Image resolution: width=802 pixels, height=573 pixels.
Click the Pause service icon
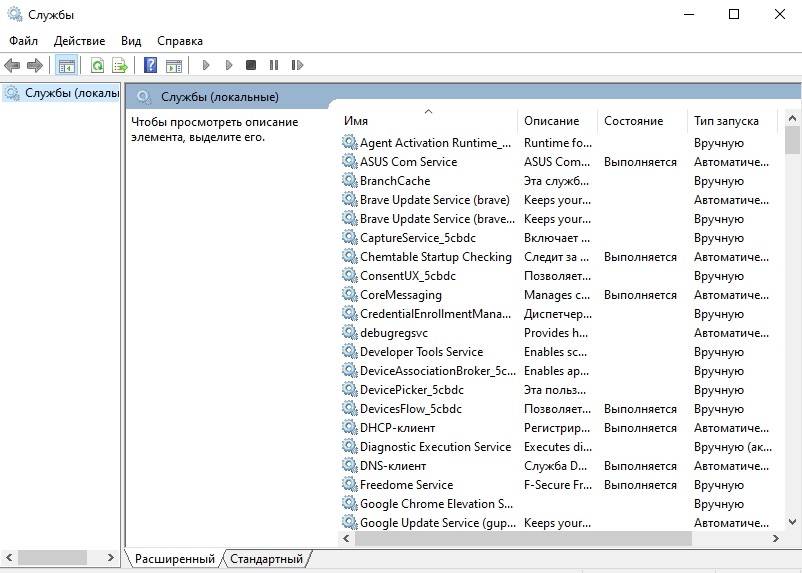click(274, 66)
